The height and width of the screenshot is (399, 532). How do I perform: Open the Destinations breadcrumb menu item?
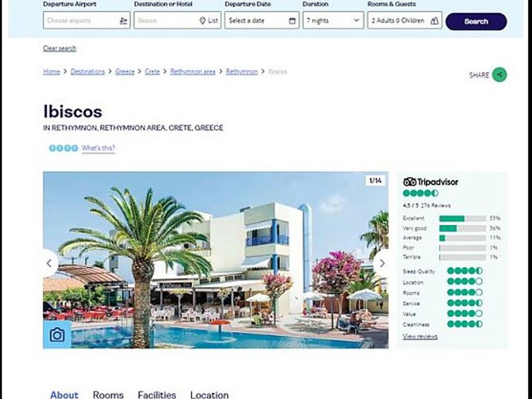(x=87, y=71)
